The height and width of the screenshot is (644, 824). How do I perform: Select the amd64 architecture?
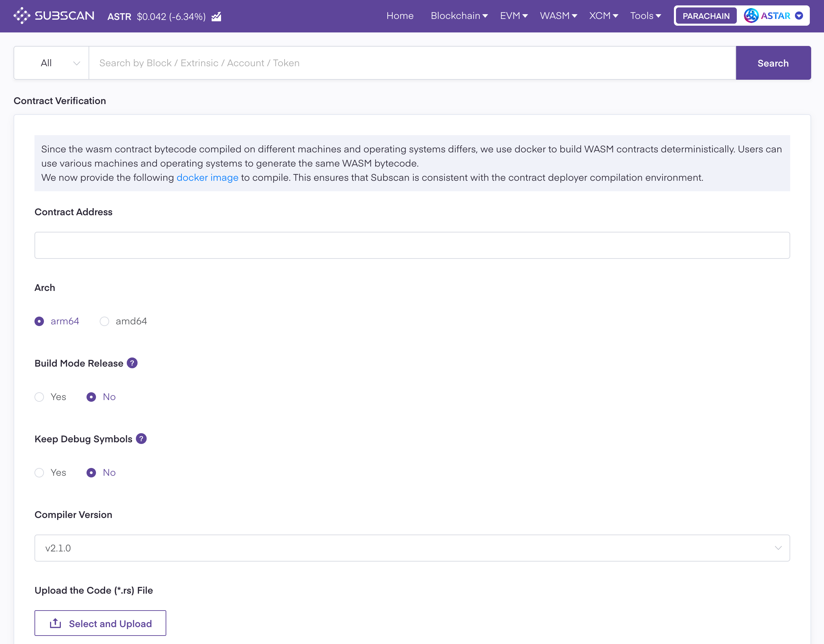pos(104,321)
